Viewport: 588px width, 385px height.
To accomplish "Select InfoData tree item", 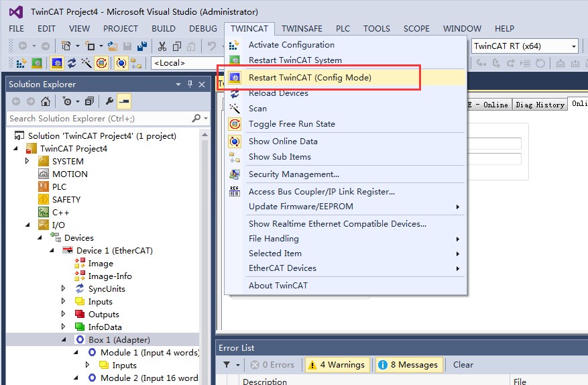I will pyautogui.click(x=105, y=327).
